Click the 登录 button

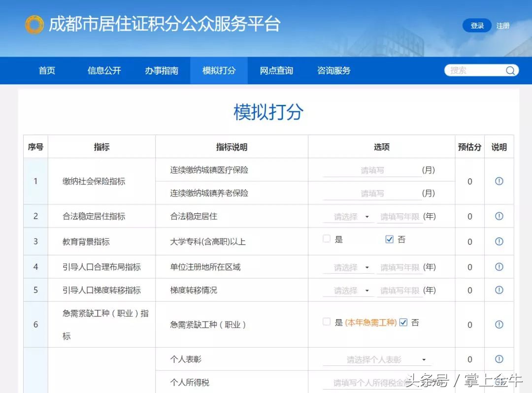click(x=476, y=25)
